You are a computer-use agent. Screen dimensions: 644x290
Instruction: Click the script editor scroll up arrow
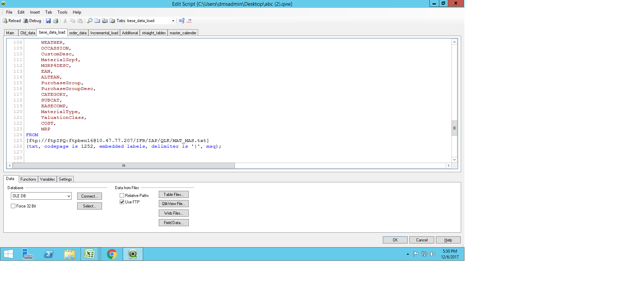click(454, 42)
